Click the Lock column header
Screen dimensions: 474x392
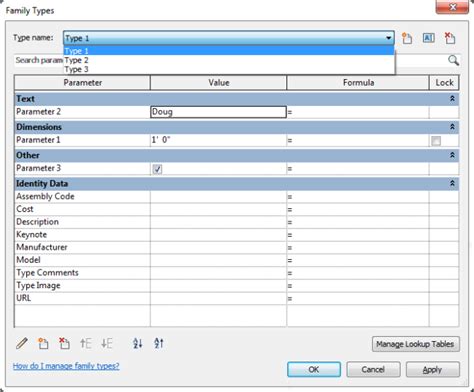(444, 83)
